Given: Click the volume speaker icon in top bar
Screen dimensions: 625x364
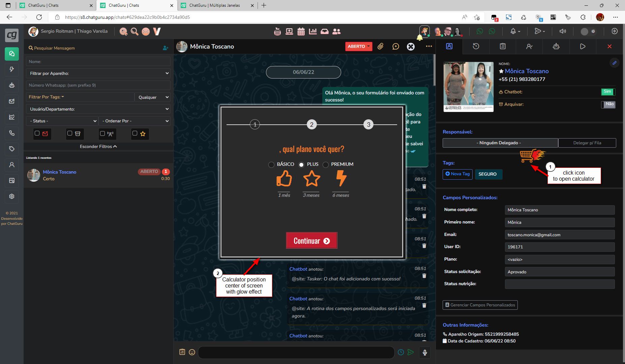Looking at the screenshot, I should tap(563, 31).
